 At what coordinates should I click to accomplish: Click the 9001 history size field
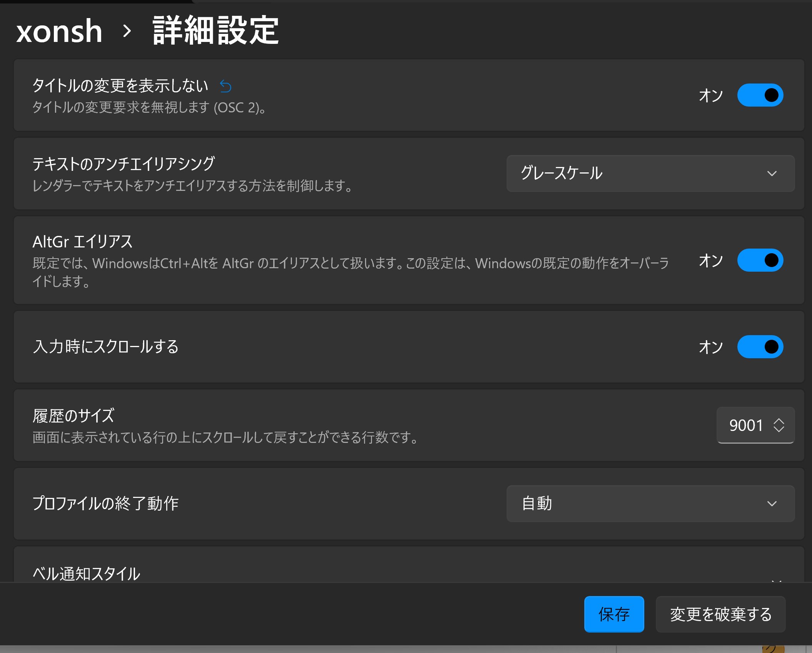[x=745, y=425]
